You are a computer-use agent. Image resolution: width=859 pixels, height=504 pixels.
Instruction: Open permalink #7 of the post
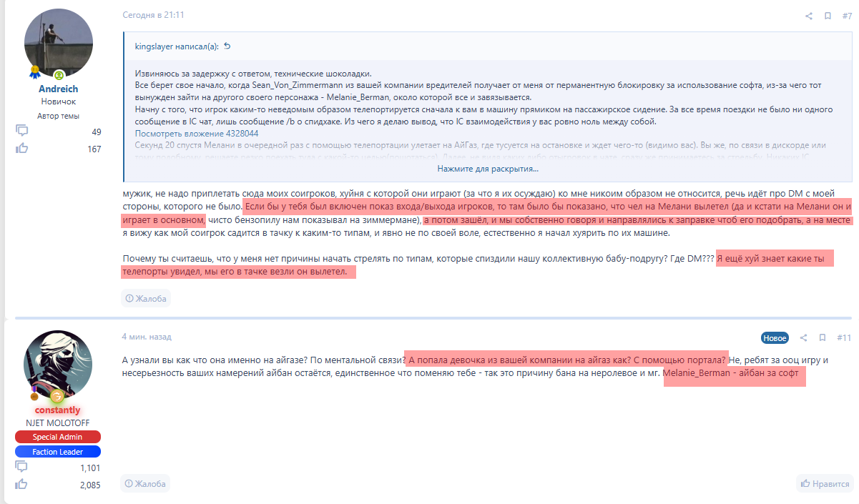point(845,16)
